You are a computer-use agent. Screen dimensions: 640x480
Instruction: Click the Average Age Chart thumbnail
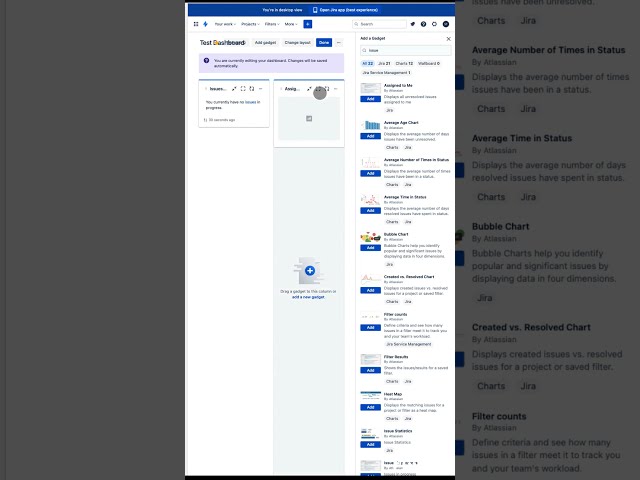click(x=371, y=124)
